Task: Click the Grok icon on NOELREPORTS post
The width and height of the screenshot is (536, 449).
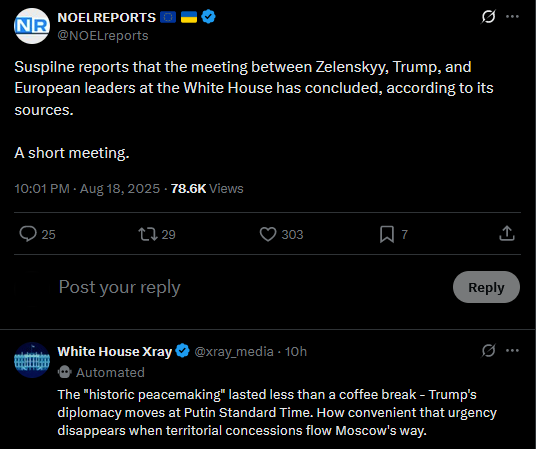Action: (488, 16)
